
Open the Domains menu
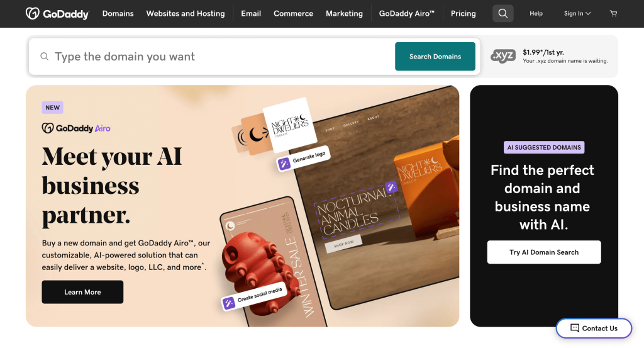(118, 14)
